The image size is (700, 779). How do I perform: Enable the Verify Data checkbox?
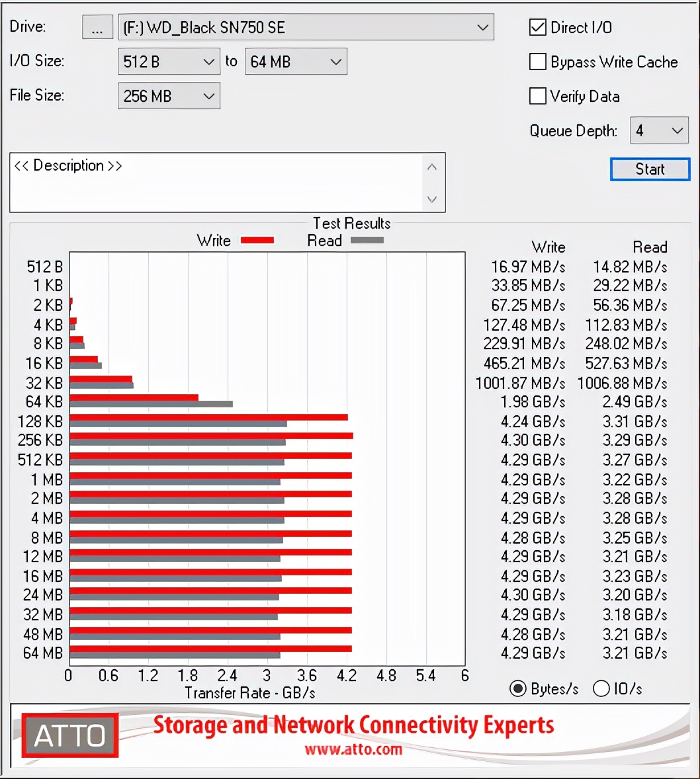point(537,96)
